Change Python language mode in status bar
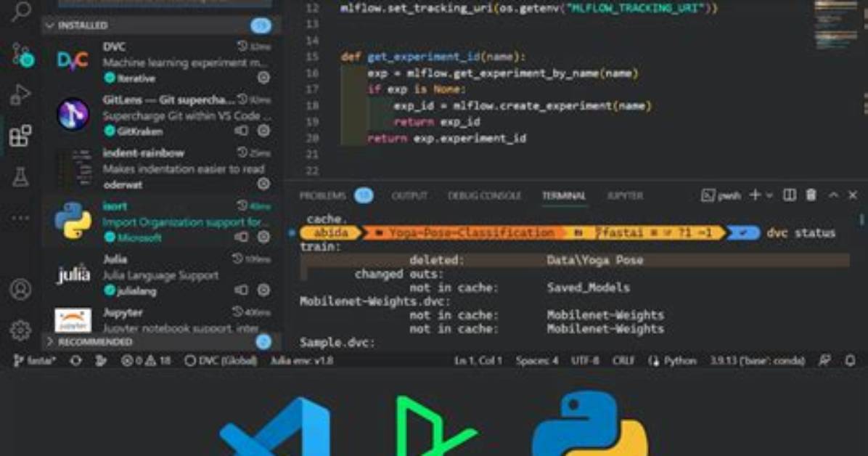This screenshot has width=868, height=456. [680, 361]
